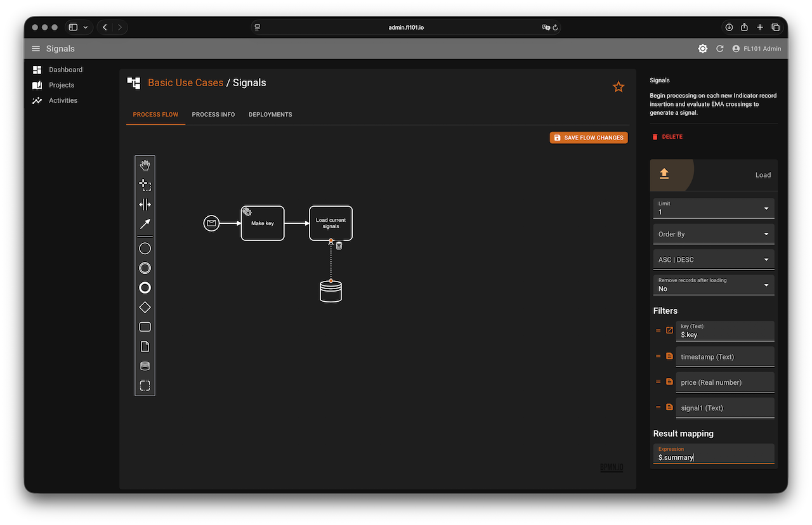Screen dimensions: 812x525
Task: Toggle the timestamp filter value type icon
Action: (x=669, y=356)
